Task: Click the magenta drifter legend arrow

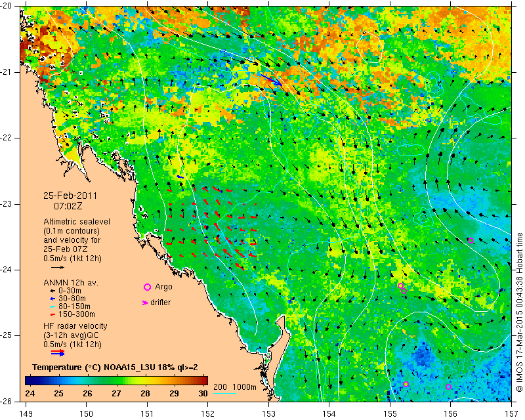Action: 145,303
